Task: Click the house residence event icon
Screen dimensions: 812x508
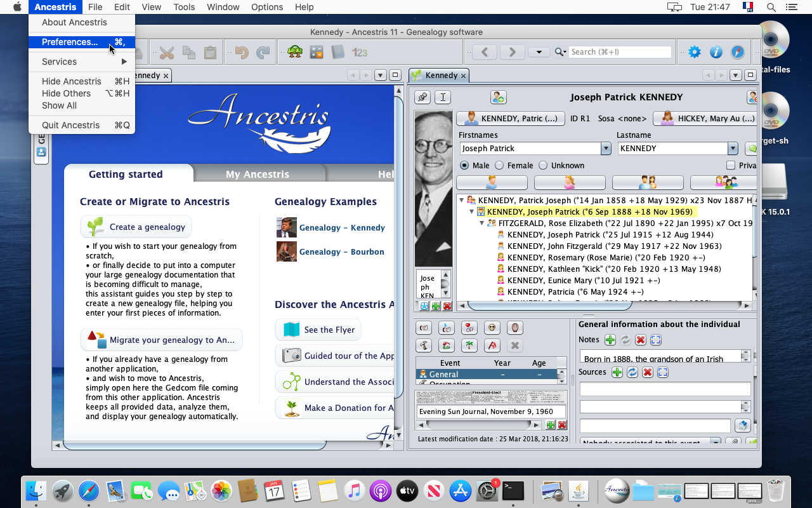Action: (447, 345)
